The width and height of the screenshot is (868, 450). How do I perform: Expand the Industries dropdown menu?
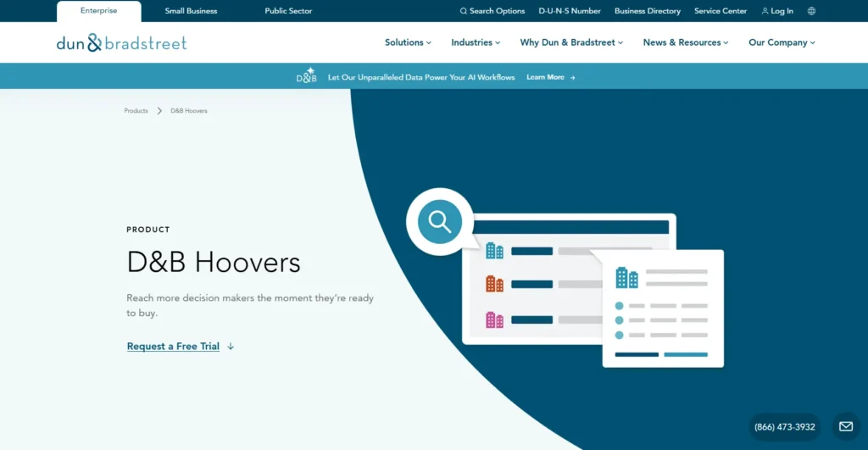476,42
